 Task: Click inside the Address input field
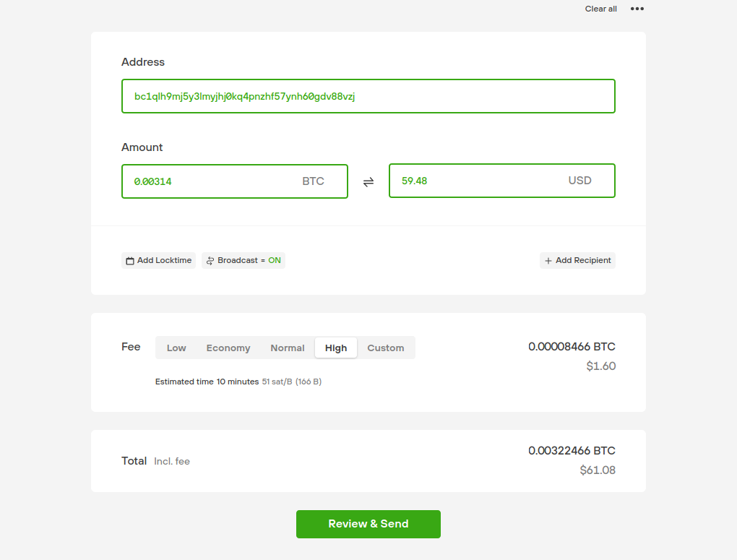(368, 95)
